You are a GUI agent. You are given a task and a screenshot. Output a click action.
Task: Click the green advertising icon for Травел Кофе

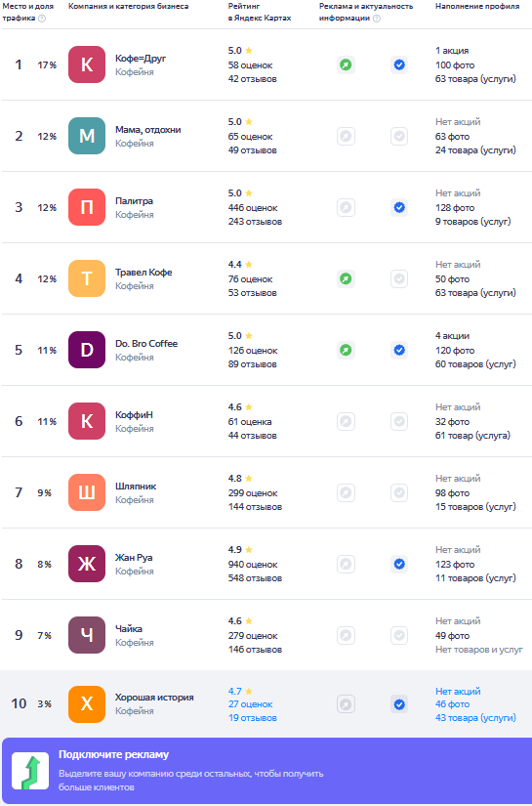point(347,279)
